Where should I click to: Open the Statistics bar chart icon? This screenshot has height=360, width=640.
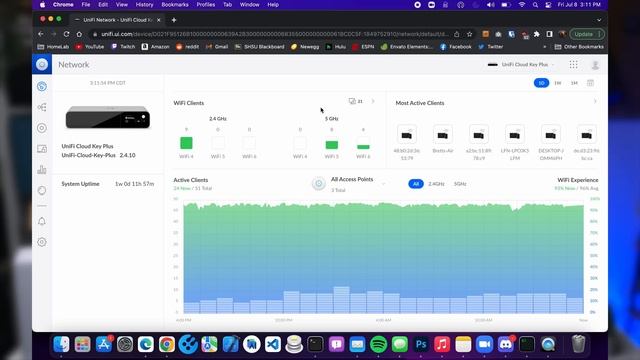(42, 170)
